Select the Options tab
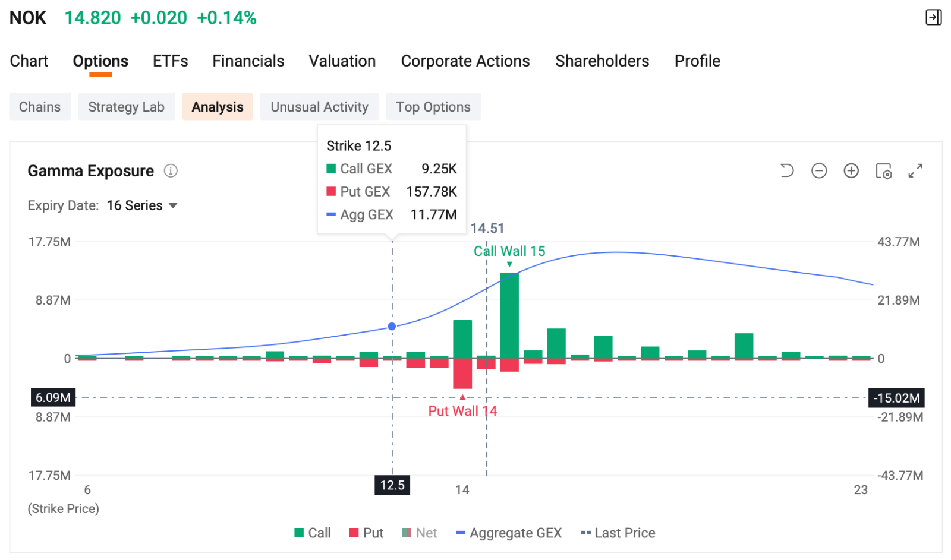 (100, 61)
